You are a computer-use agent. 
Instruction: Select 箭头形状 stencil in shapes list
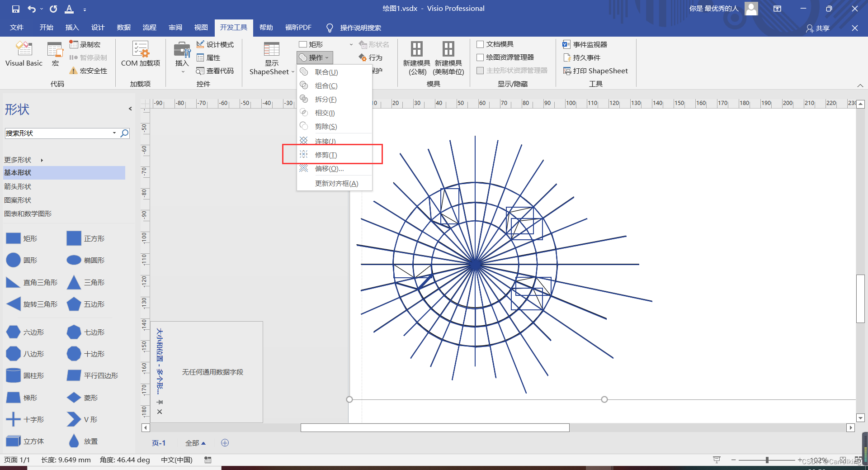[x=18, y=186]
